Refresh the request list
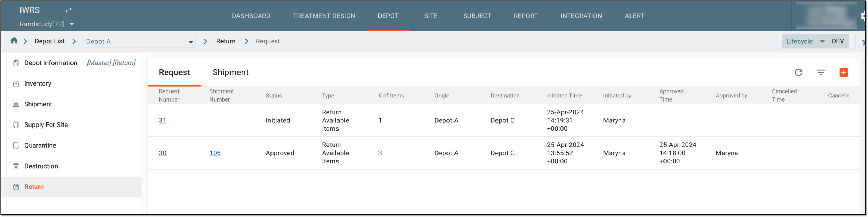This screenshot has width=868, height=217. click(799, 72)
